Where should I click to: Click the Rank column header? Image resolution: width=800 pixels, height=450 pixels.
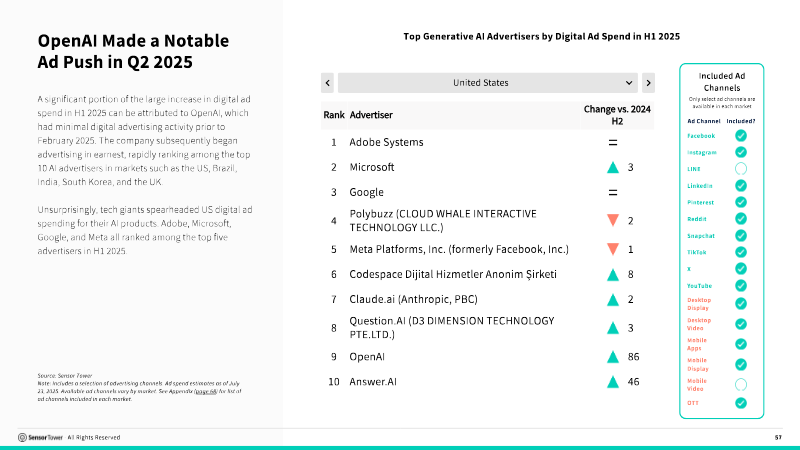point(334,115)
